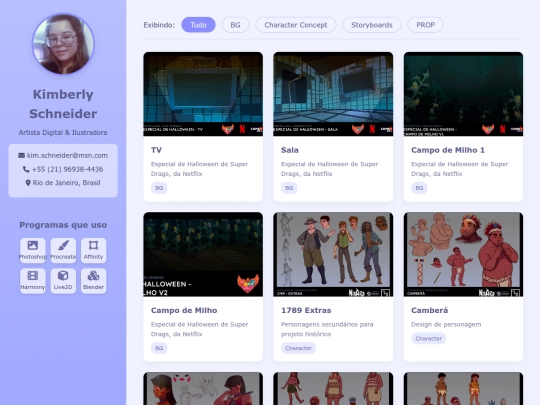Click the BG tag on Campo de Milho 1
540x405 pixels.
[419, 188]
